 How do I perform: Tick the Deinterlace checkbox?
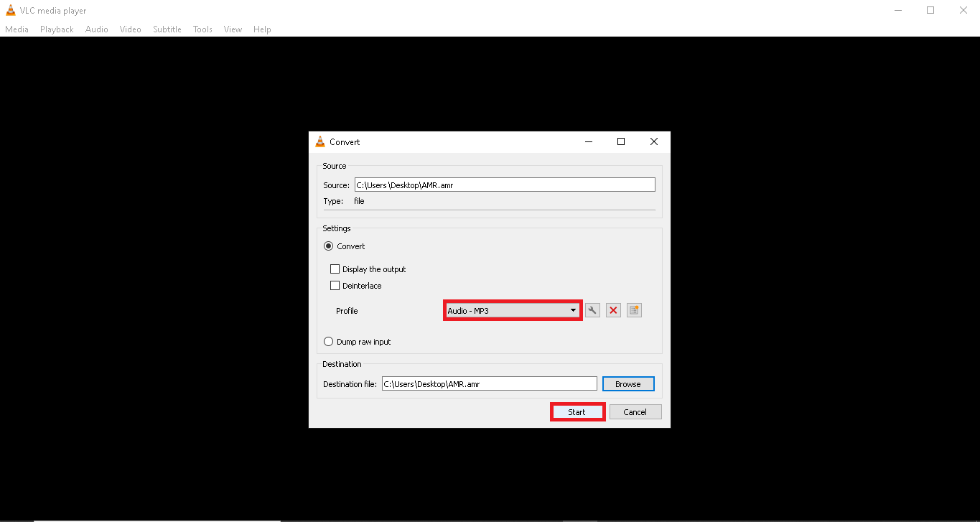pyautogui.click(x=335, y=286)
